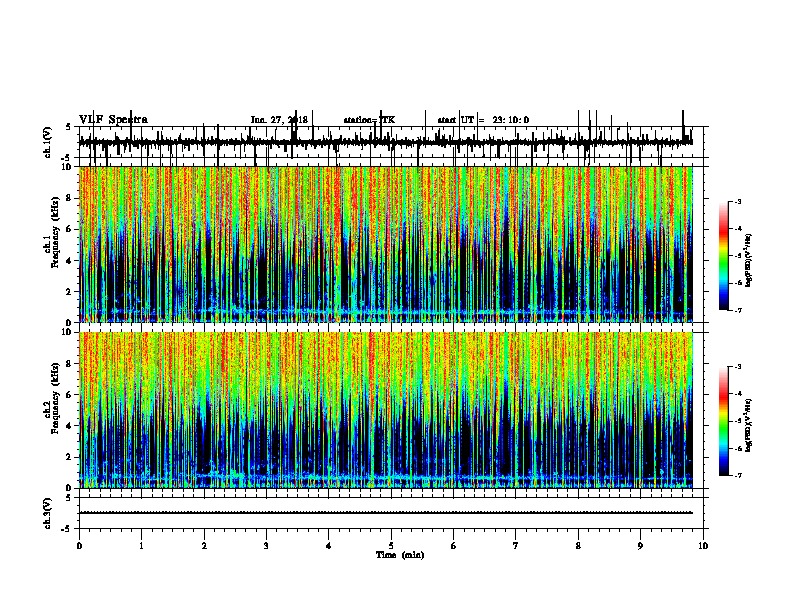Click inside the ch.1 spectrogram panel
This screenshot has height=612, width=792.
tap(385, 244)
